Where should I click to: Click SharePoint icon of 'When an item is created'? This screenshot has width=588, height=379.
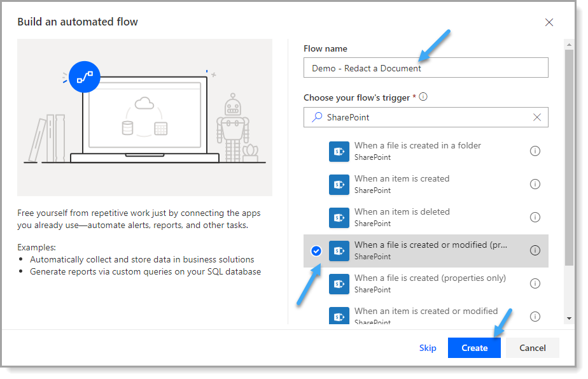(x=339, y=184)
